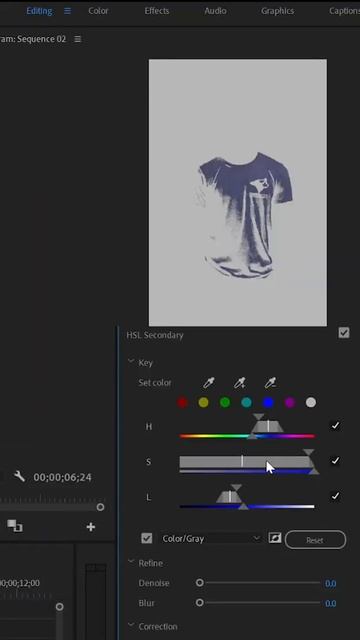This screenshot has height=640, width=360.
Task: Click the H hue range bar
Action: [x=247, y=436]
